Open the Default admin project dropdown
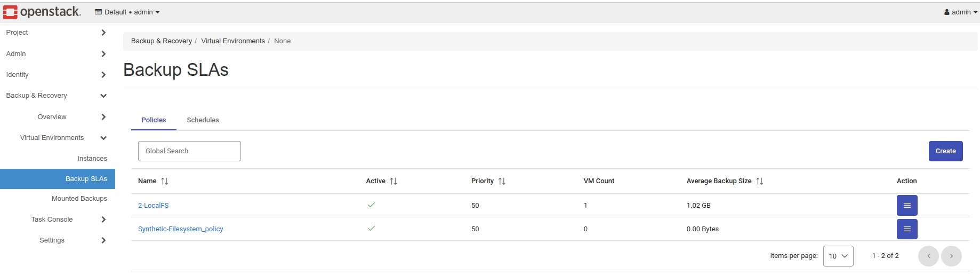The height and width of the screenshot is (274, 980). pos(127,12)
